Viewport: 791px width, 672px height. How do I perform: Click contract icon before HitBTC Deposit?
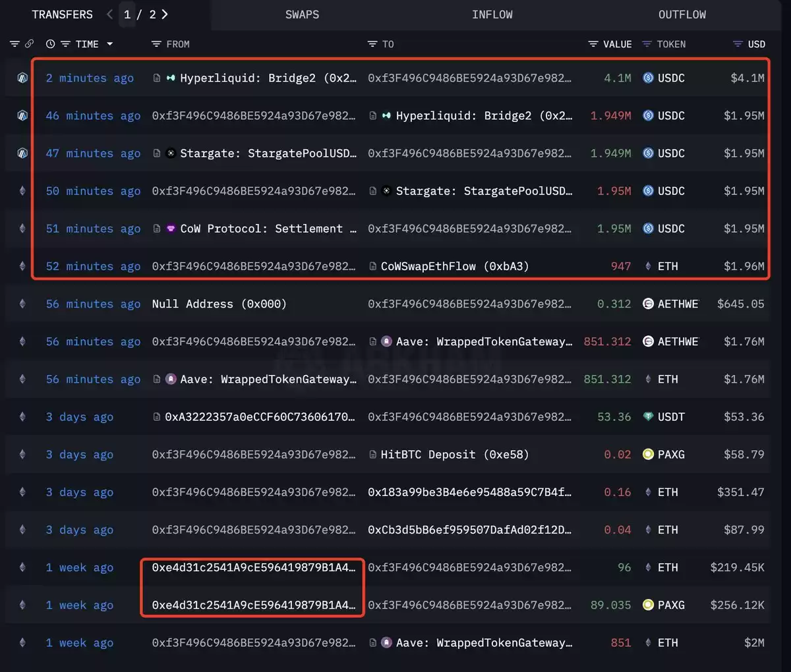pyautogui.click(x=373, y=454)
